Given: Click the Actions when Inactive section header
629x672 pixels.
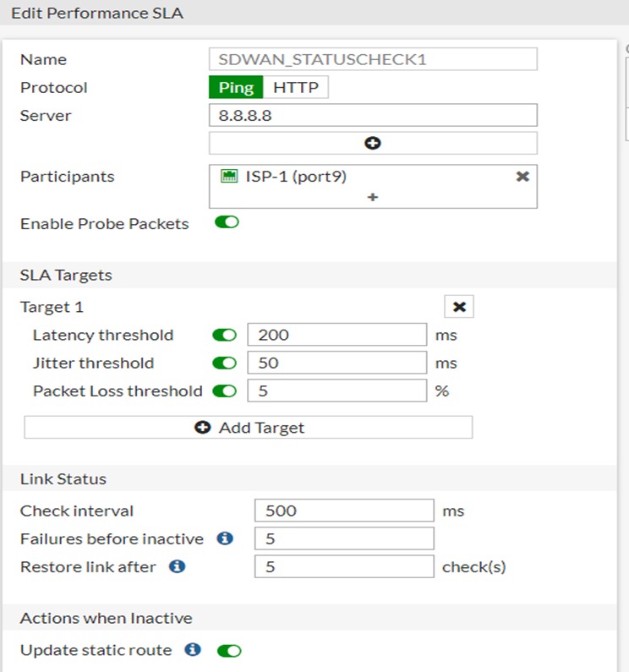Looking at the screenshot, I should point(309,618).
